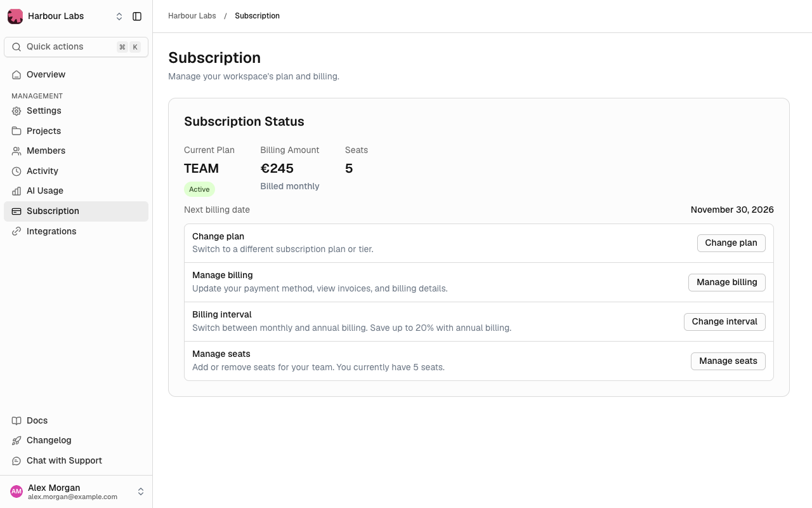Image resolution: width=812 pixels, height=508 pixels.
Task: Click the Chat with Support bubble icon
Action: [x=16, y=461]
